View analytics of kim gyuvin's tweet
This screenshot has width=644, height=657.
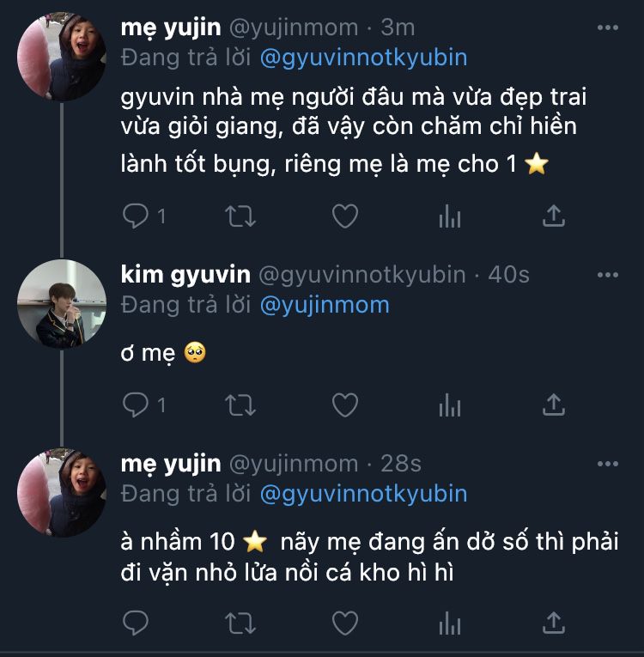coord(450,404)
